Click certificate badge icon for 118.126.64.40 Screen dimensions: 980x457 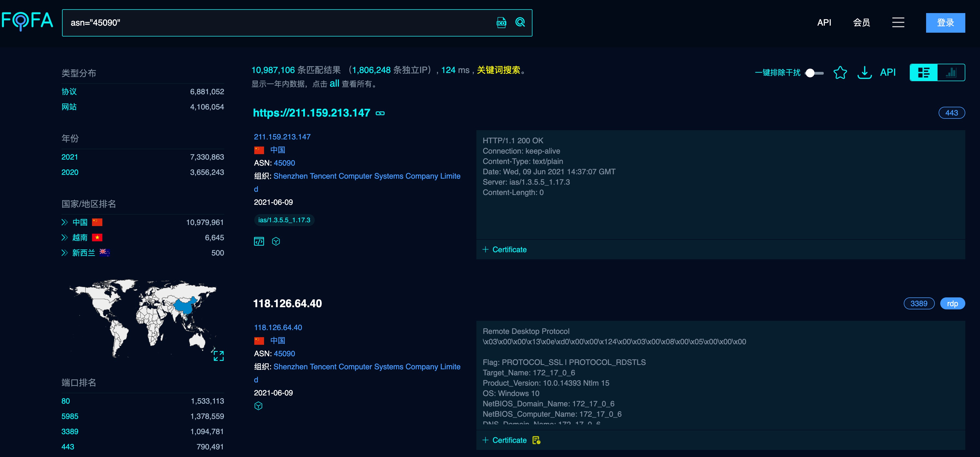point(536,440)
